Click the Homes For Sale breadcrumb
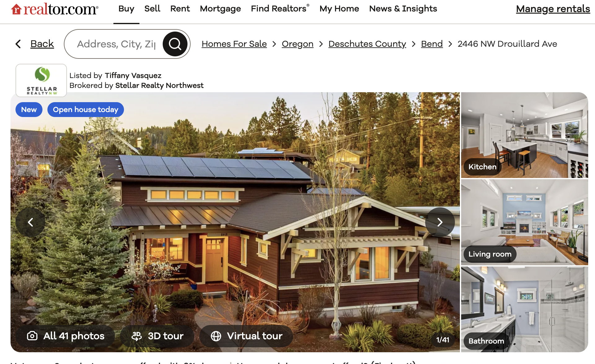The image size is (595, 364). (x=234, y=44)
